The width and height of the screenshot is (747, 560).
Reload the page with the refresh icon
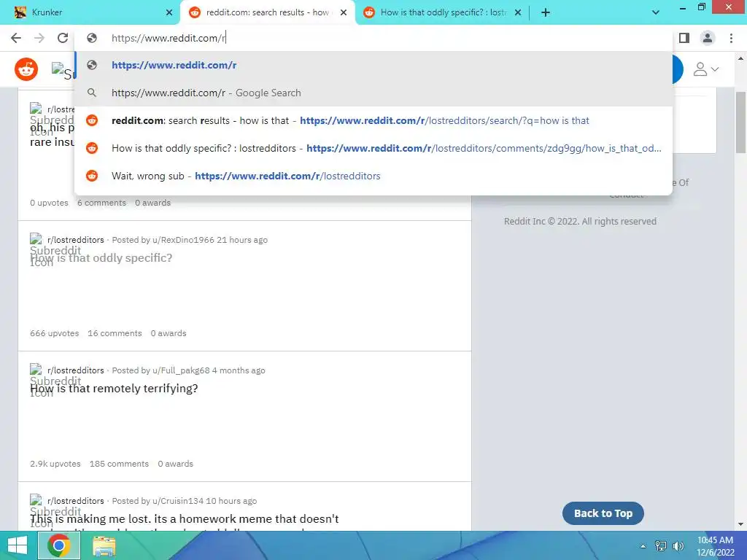coord(63,38)
